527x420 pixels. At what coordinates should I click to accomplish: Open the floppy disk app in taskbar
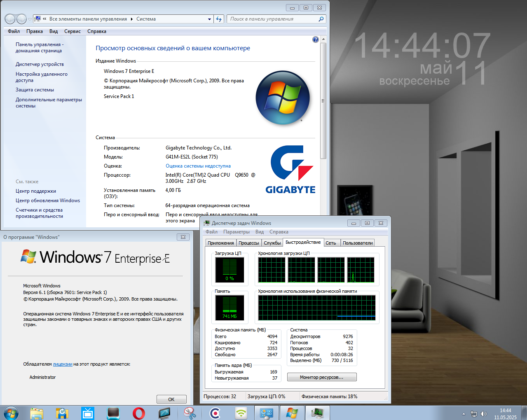tap(62, 413)
